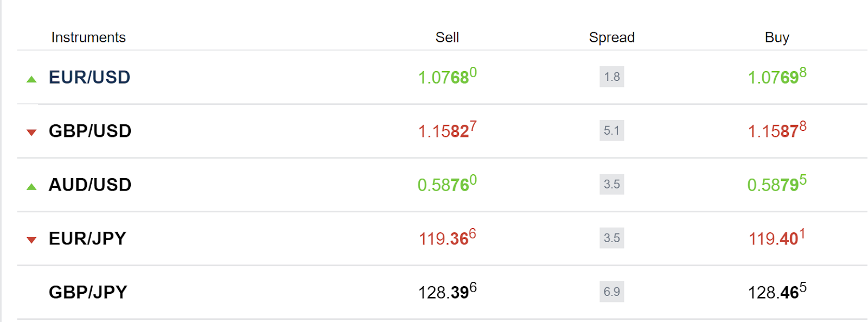Click the 6.9 spread badge for GBP/JPY
Screen dimensions: 868x322
point(612,292)
